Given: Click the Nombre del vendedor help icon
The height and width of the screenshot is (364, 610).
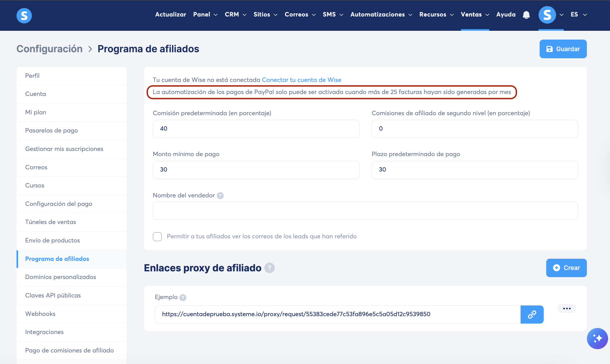Looking at the screenshot, I should coord(220,195).
